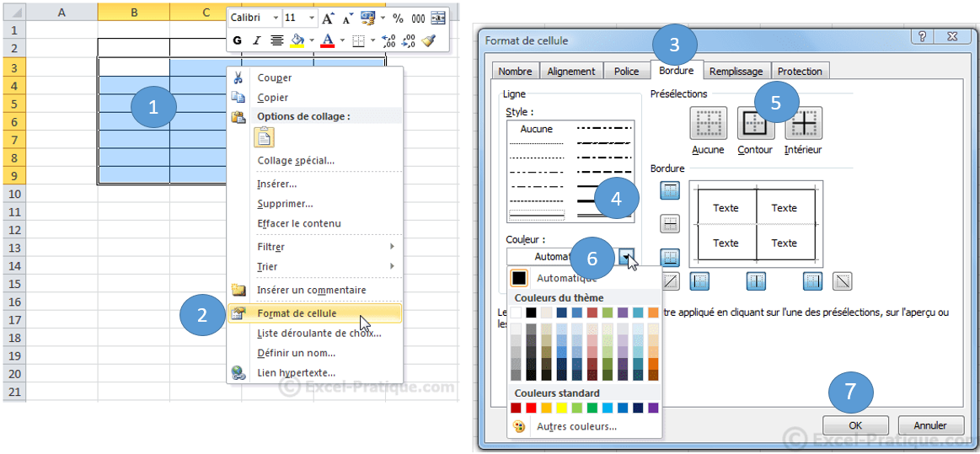Toggle the left border button

(699, 281)
